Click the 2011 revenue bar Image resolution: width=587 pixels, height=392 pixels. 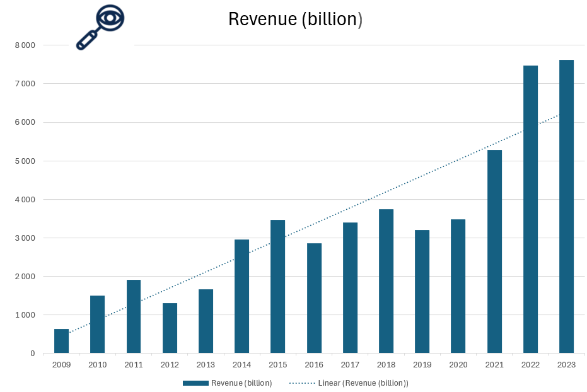pos(134,316)
